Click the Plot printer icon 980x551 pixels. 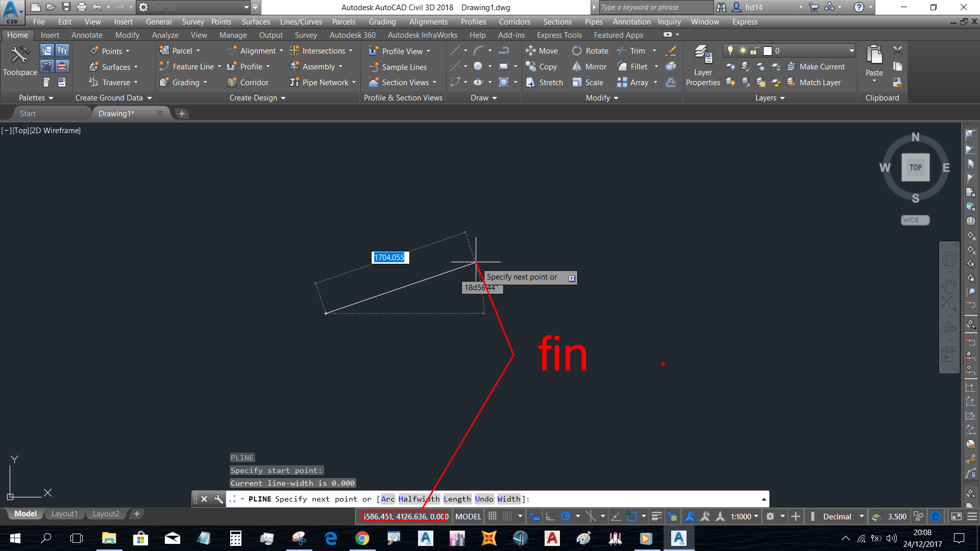pyautogui.click(x=82, y=7)
